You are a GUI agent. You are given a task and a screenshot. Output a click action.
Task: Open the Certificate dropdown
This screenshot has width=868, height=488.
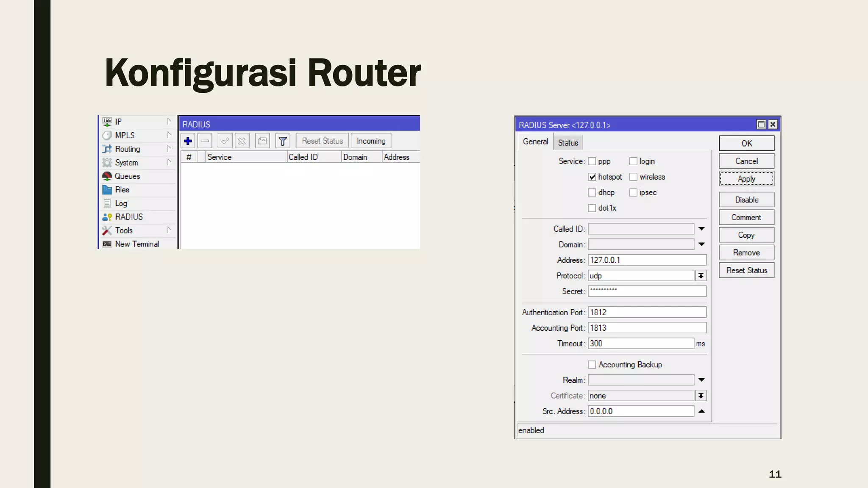click(701, 396)
